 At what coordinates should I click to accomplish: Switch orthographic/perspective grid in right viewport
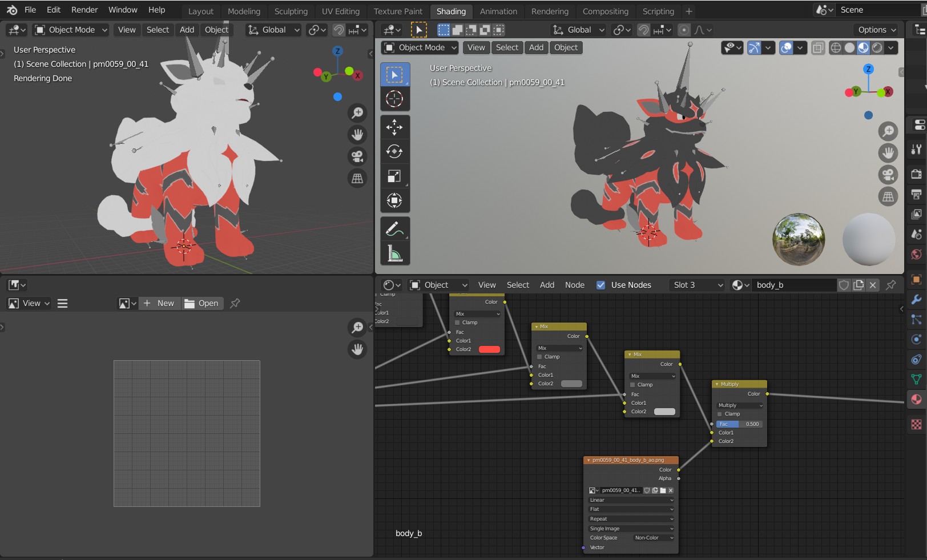pos(888,196)
